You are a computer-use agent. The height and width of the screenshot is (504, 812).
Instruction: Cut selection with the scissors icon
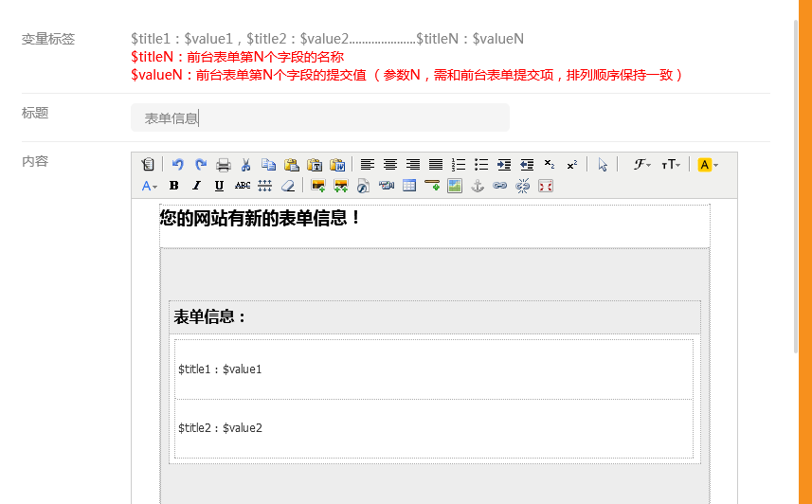pos(245,165)
